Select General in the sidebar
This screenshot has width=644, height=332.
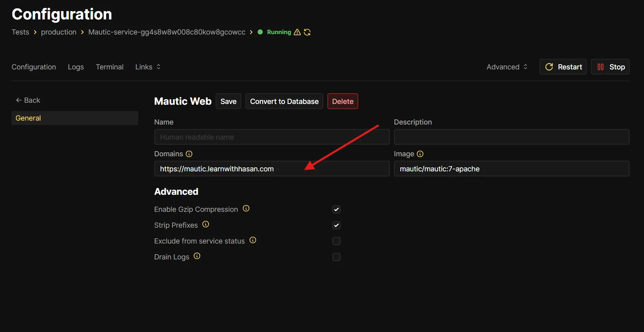pyautogui.click(x=75, y=118)
